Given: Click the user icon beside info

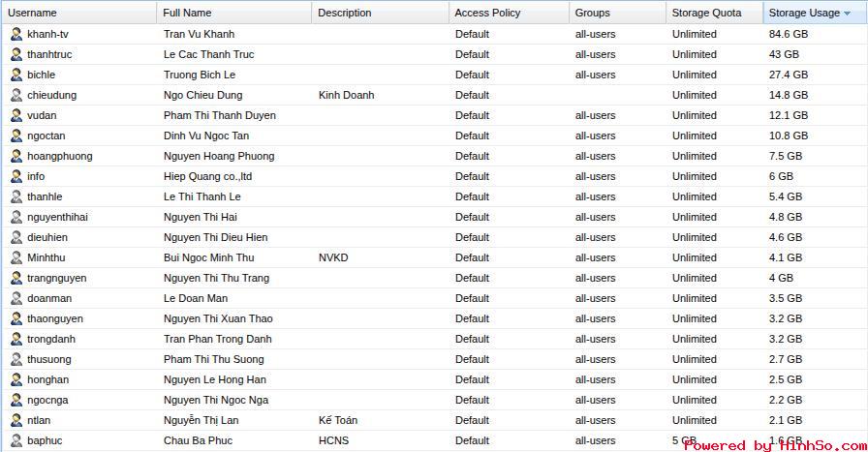Looking at the screenshot, I should point(16,176).
